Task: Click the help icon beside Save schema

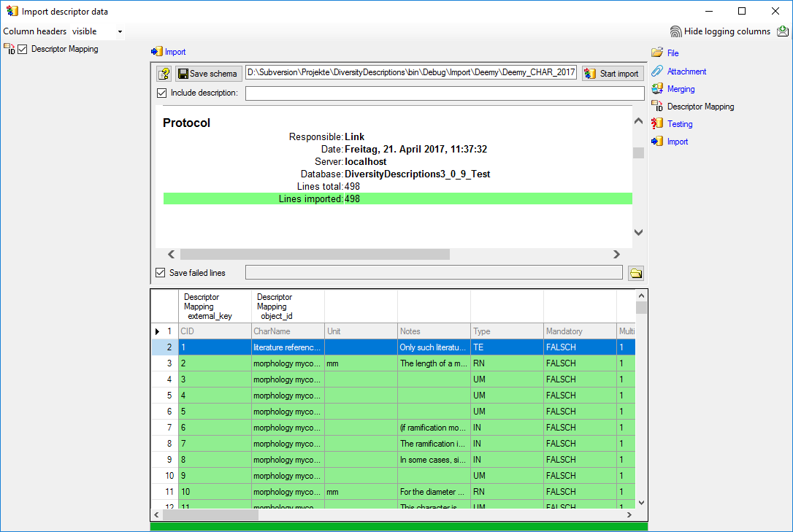Action: click(164, 74)
